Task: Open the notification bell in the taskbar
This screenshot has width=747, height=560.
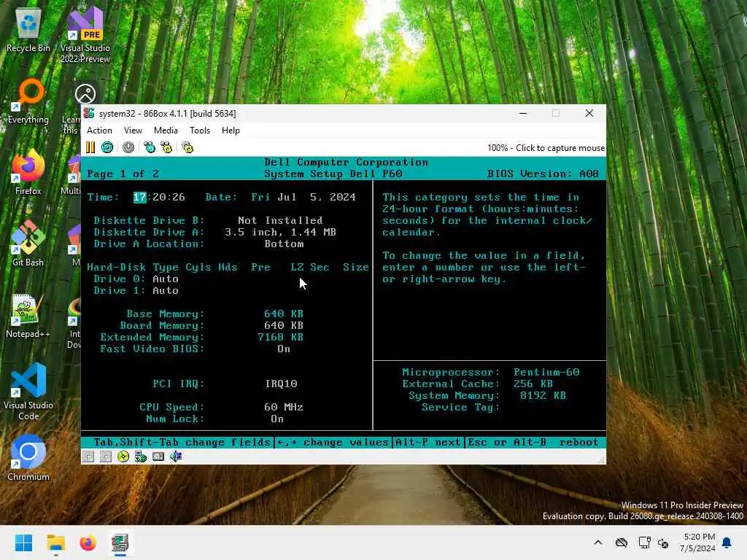Action: (x=727, y=542)
